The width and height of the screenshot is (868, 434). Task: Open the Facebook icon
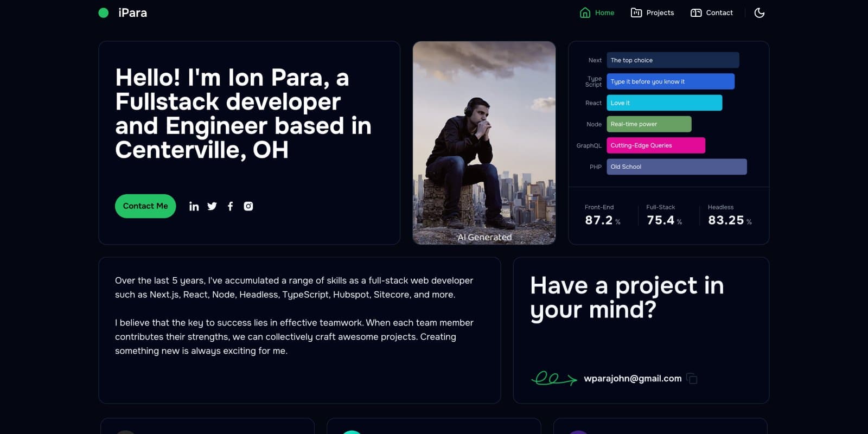[230, 206]
